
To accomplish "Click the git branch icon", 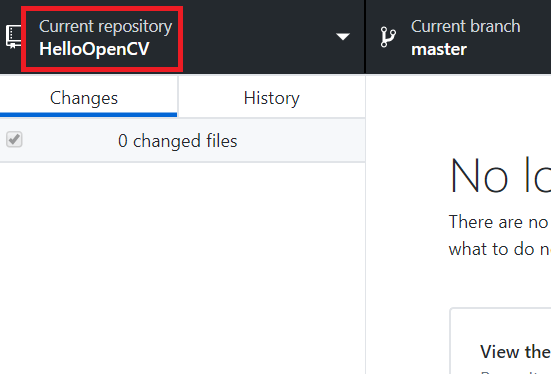I will click(x=388, y=37).
